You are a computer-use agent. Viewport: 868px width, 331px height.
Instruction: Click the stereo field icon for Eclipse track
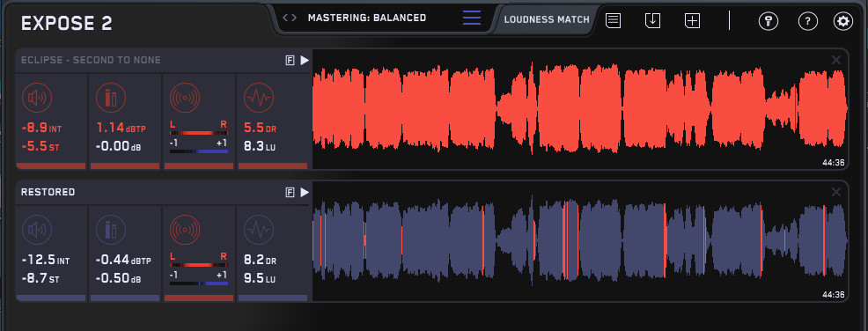pyautogui.click(x=185, y=98)
